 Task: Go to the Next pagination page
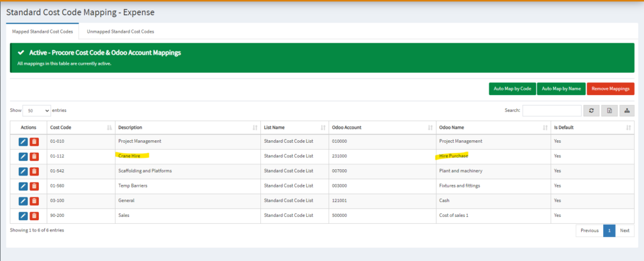(x=625, y=231)
